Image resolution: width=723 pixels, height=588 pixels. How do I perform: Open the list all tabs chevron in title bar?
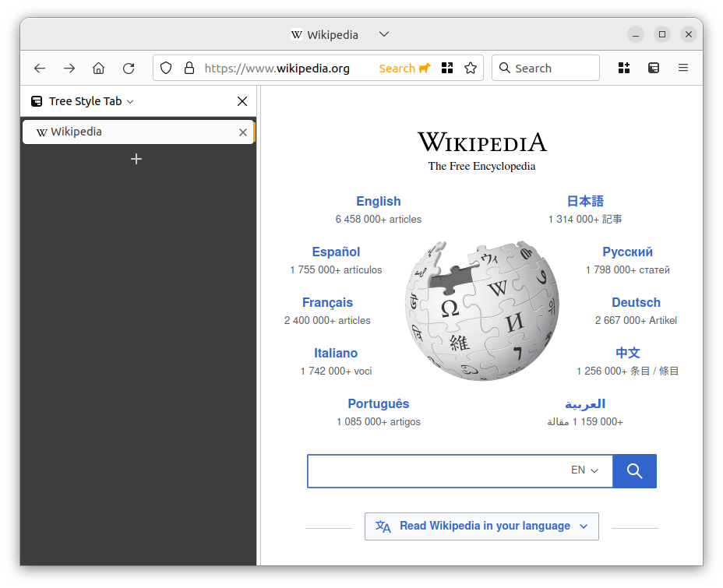click(384, 34)
